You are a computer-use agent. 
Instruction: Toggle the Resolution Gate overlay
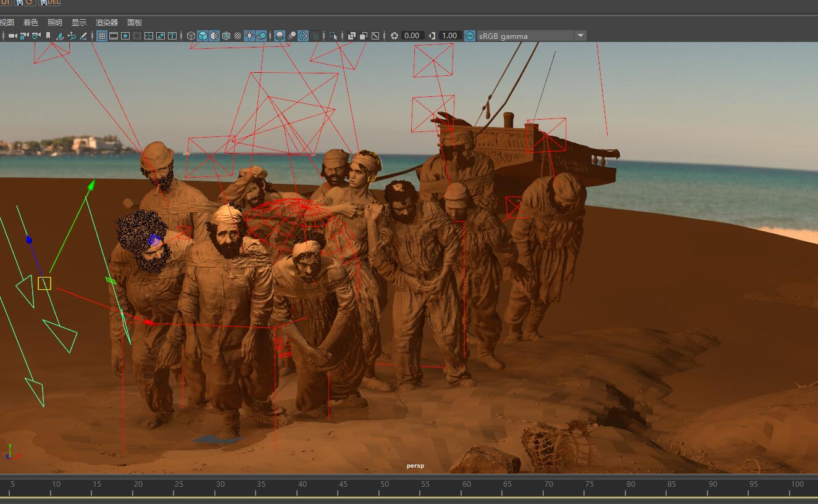(125, 36)
